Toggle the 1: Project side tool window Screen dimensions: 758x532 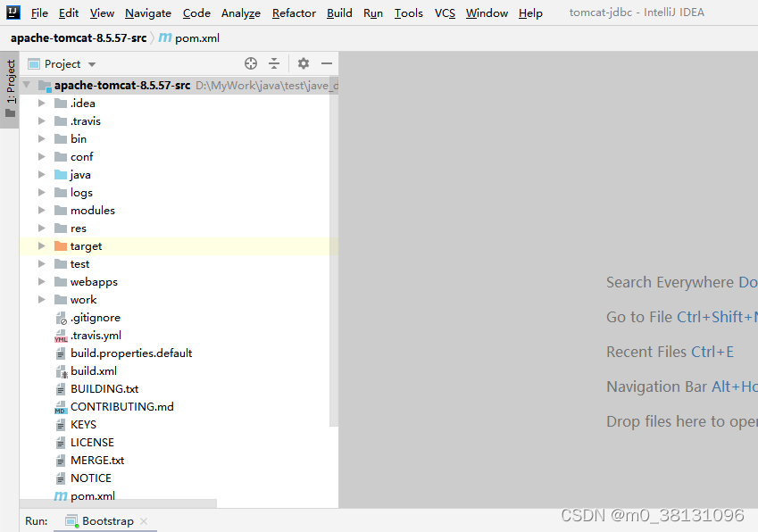tap(10, 89)
